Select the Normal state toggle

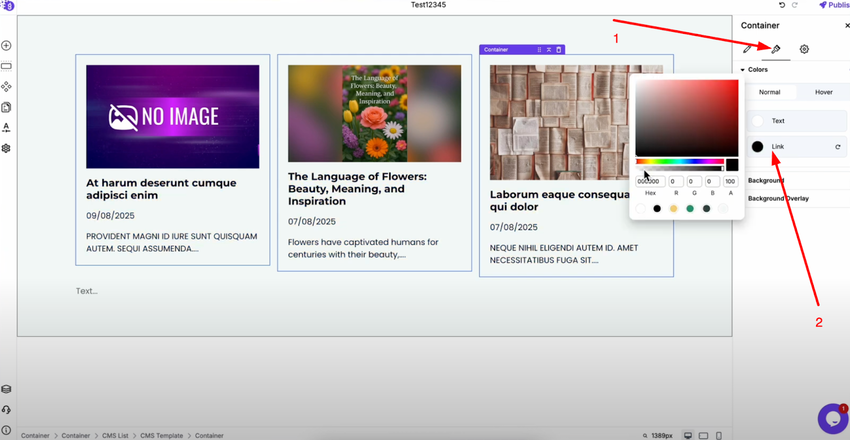pos(769,92)
